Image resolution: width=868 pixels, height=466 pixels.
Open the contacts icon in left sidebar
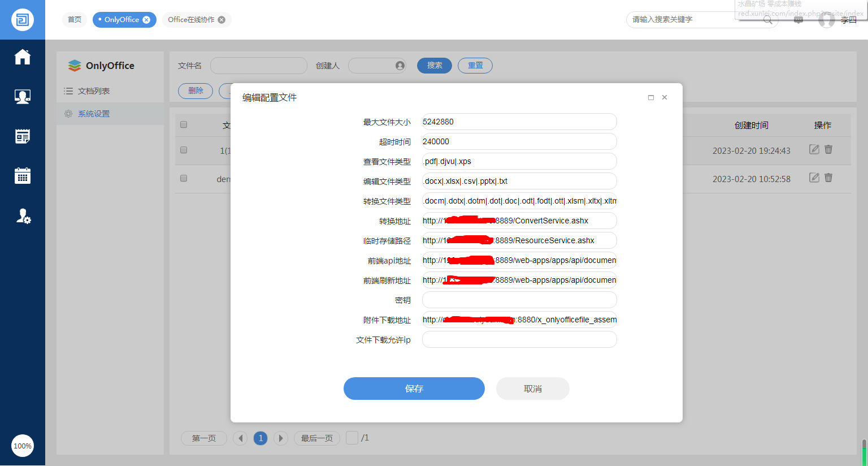click(x=23, y=97)
